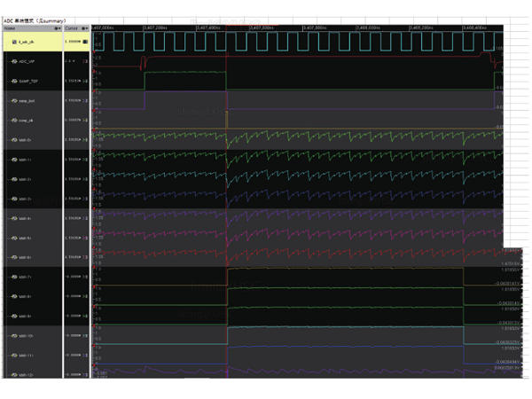Click the cursor value of Vdd<5>
The height and width of the screenshot is (399, 532).
pyautogui.click(x=74, y=238)
